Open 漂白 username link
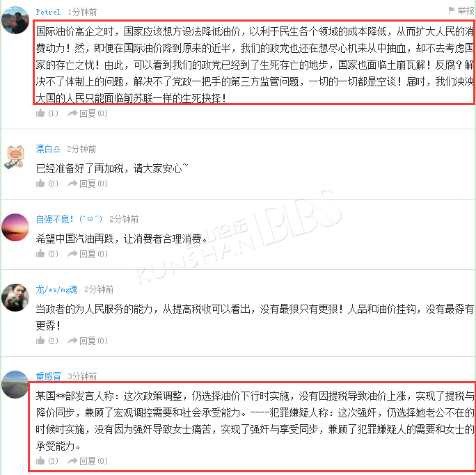The height and width of the screenshot is (475, 476). click(48, 149)
